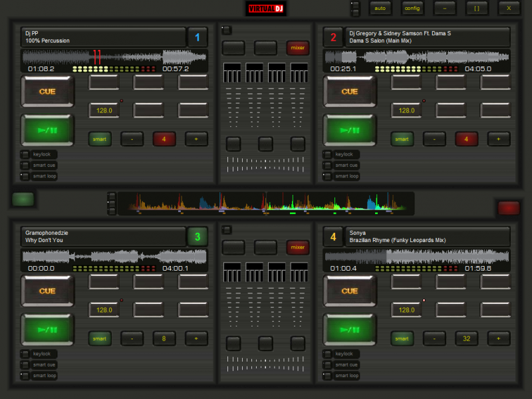The image size is (532, 399).
Task: Open the config settings
Action: [412, 9]
